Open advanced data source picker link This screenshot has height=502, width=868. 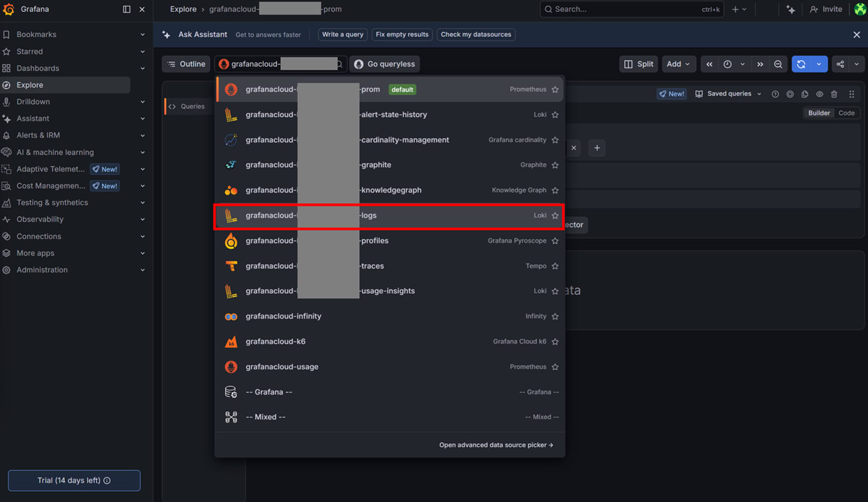[496, 445]
